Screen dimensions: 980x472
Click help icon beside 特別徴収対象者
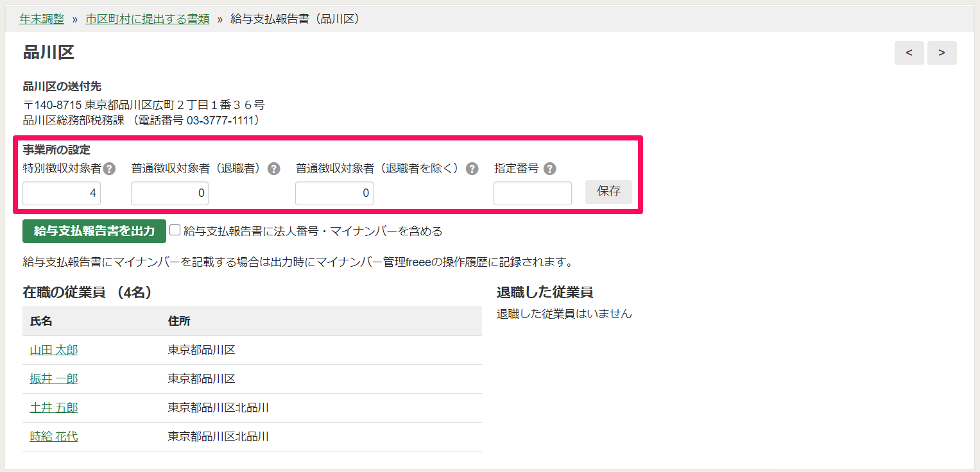click(110, 169)
